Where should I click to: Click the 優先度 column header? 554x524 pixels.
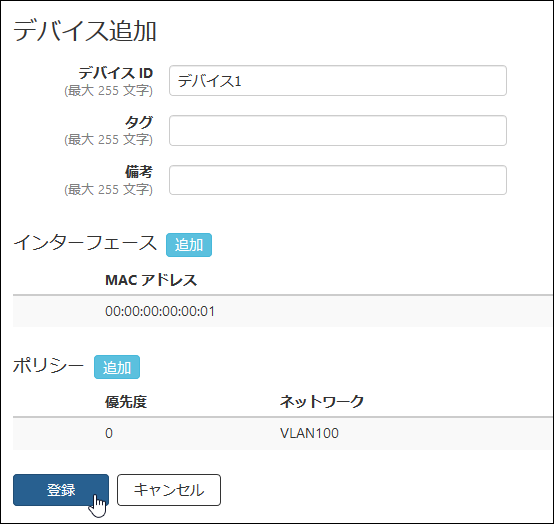(x=126, y=402)
